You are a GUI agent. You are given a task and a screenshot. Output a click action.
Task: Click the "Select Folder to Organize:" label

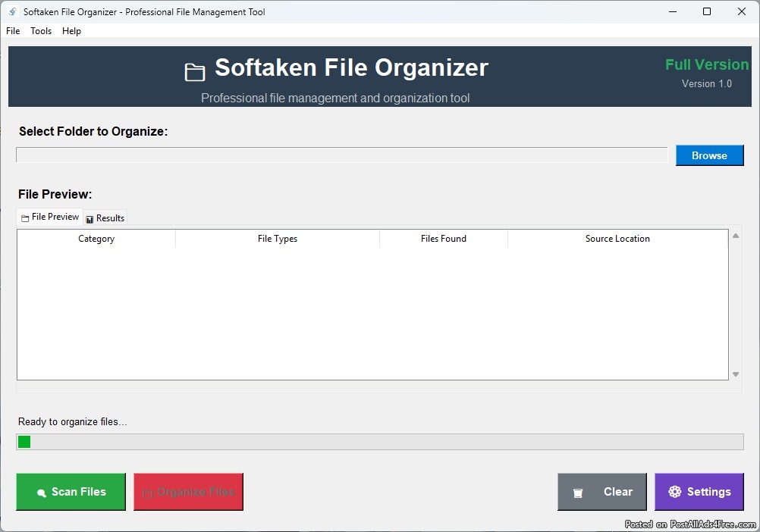click(93, 131)
